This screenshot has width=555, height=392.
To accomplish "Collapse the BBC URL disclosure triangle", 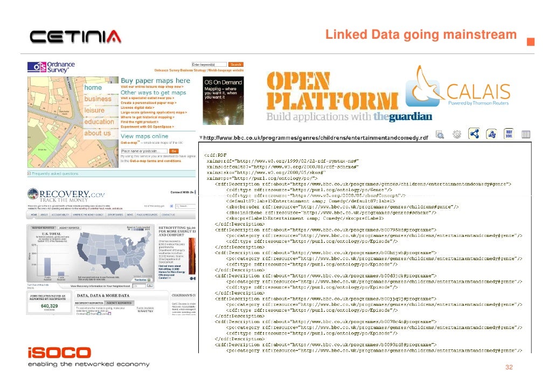I will tap(200, 138).
